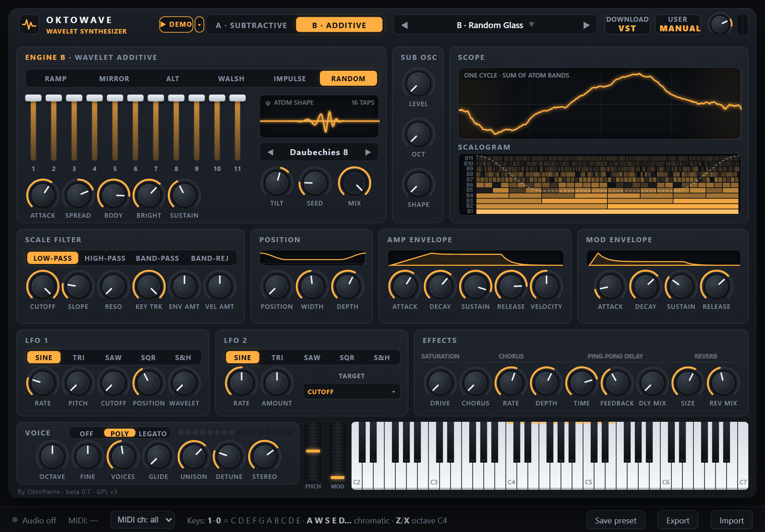Image resolution: width=765 pixels, height=532 pixels.
Task: Switch voice mode to LEGATO
Action: click(x=152, y=434)
